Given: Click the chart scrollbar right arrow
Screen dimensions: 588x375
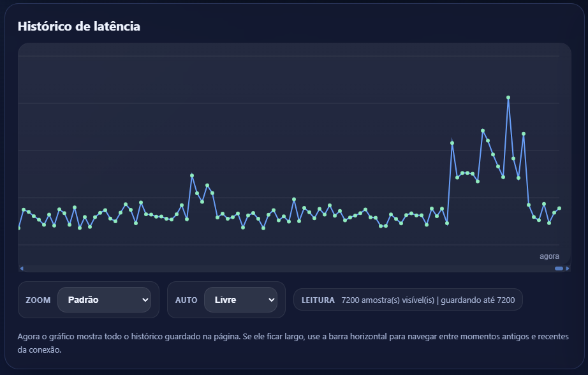Looking at the screenshot, I should [x=568, y=268].
